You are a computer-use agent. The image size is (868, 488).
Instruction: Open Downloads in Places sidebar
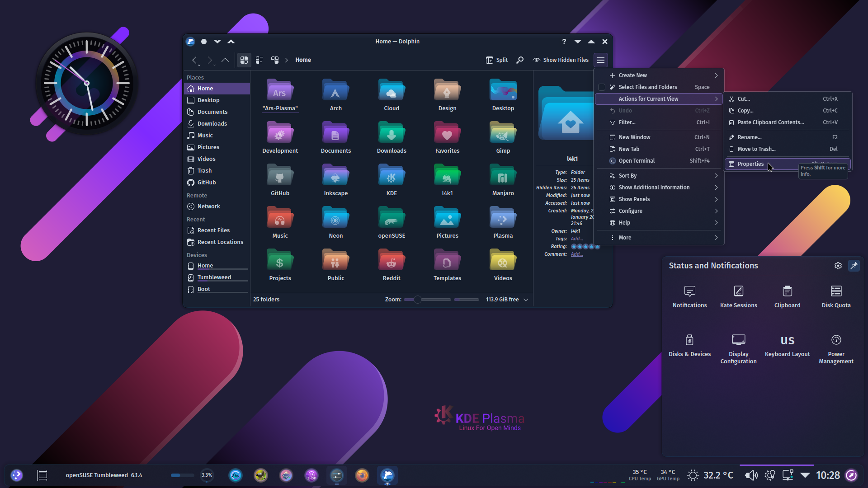tap(217, 124)
